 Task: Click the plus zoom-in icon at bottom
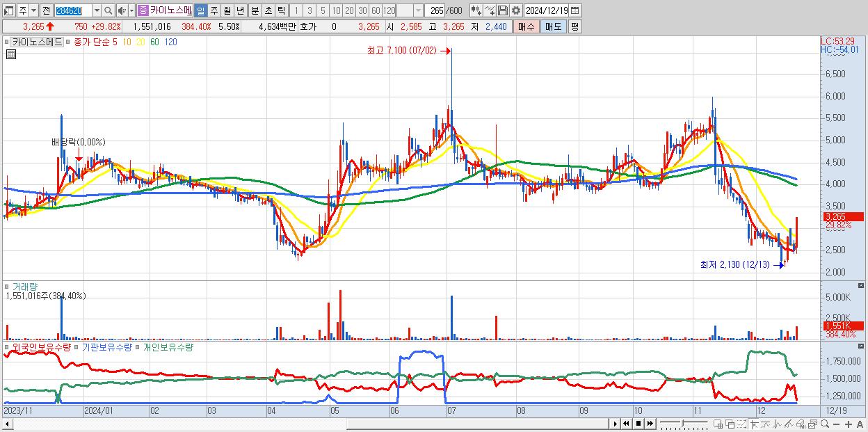point(849,424)
